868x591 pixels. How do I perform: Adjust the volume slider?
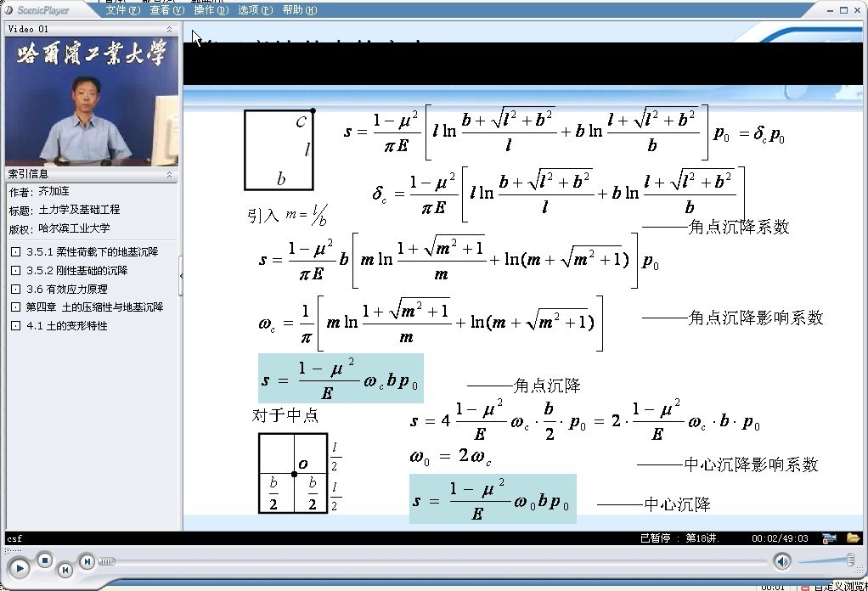pyautogui.click(x=848, y=560)
